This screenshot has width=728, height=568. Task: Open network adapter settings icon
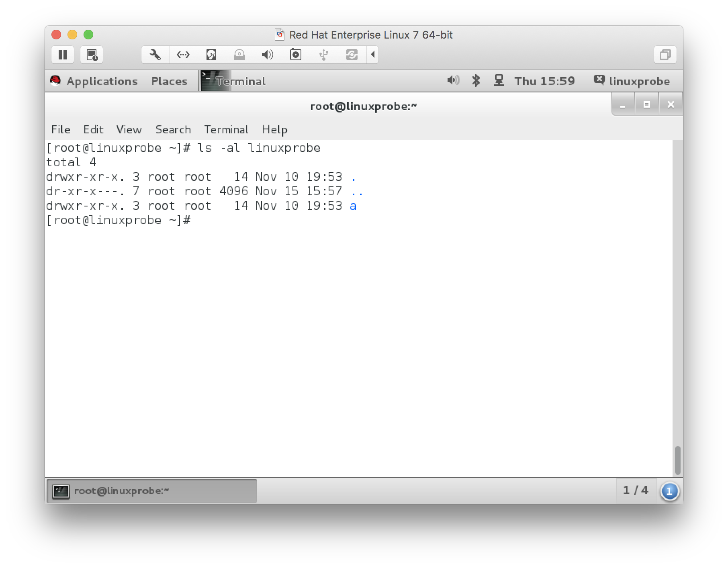[183, 55]
